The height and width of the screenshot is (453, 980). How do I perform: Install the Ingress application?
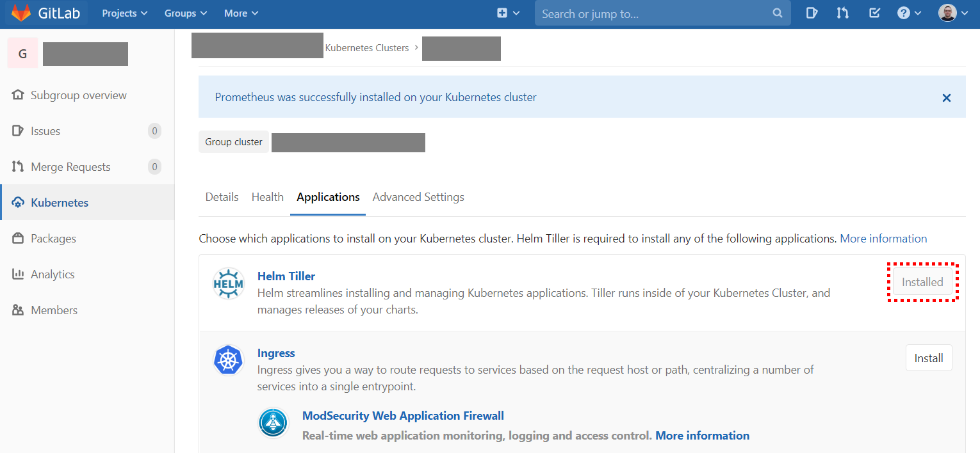(929, 358)
